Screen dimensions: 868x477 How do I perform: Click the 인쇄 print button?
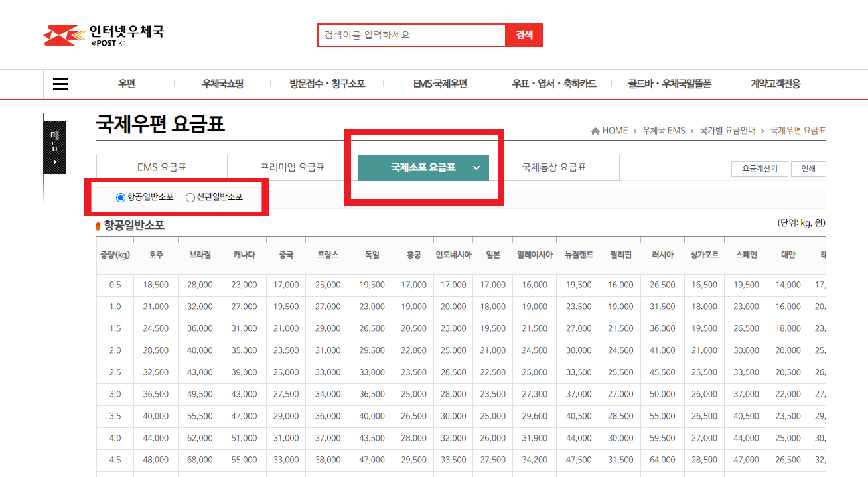[x=808, y=169]
